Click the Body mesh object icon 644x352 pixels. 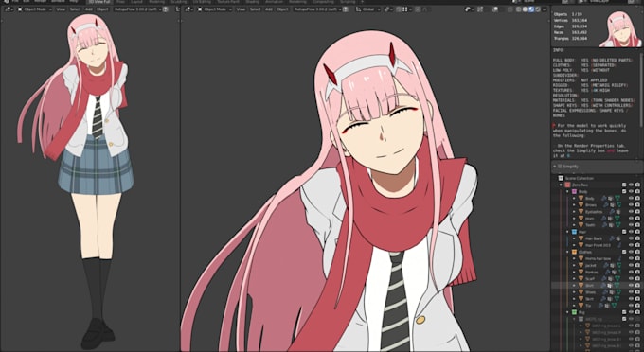pos(581,198)
